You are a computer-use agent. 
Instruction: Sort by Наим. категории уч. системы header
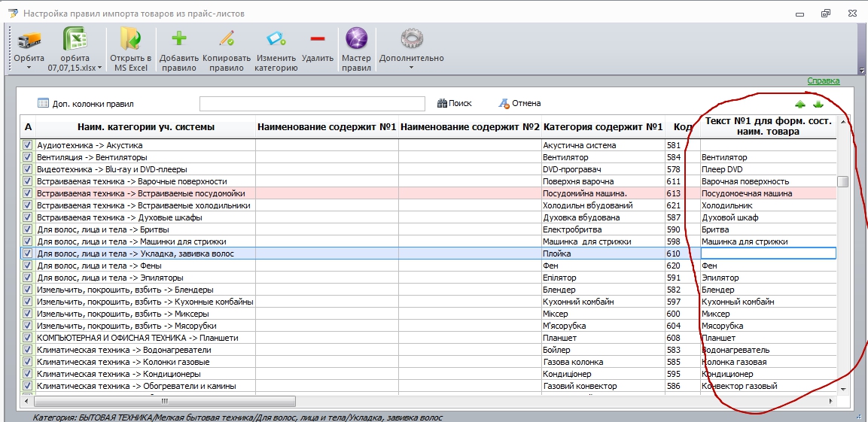[x=145, y=127]
